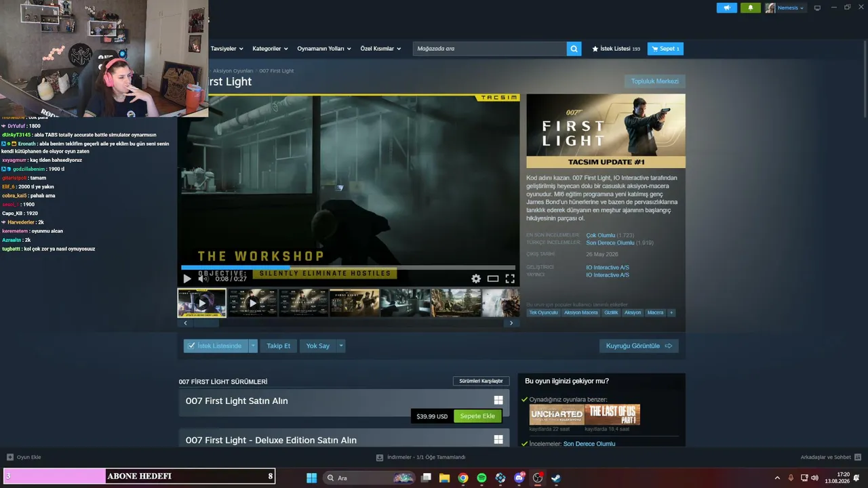868x488 pixels.
Task: Toggle the İstek Listesinde wishlist checkbox button
Action: 216,346
